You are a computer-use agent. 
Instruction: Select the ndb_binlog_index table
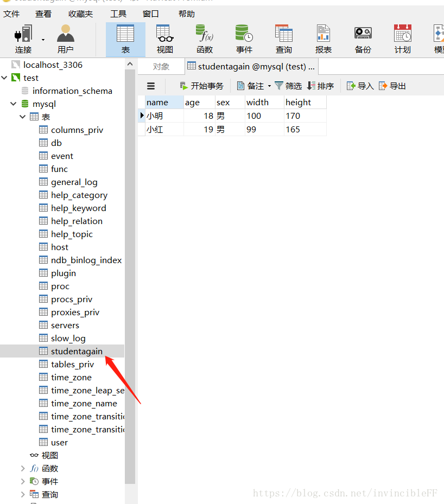click(x=86, y=260)
